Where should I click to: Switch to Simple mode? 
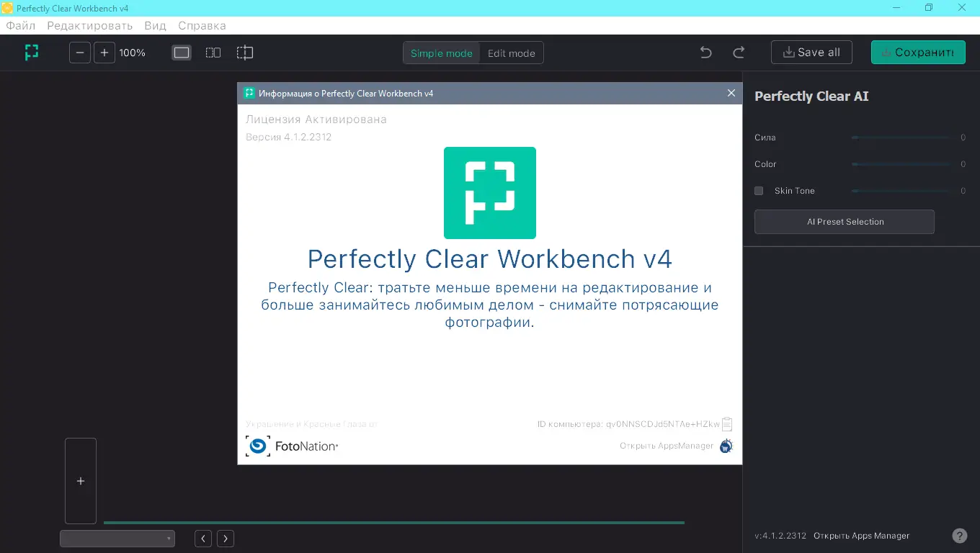click(x=442, y=53)
